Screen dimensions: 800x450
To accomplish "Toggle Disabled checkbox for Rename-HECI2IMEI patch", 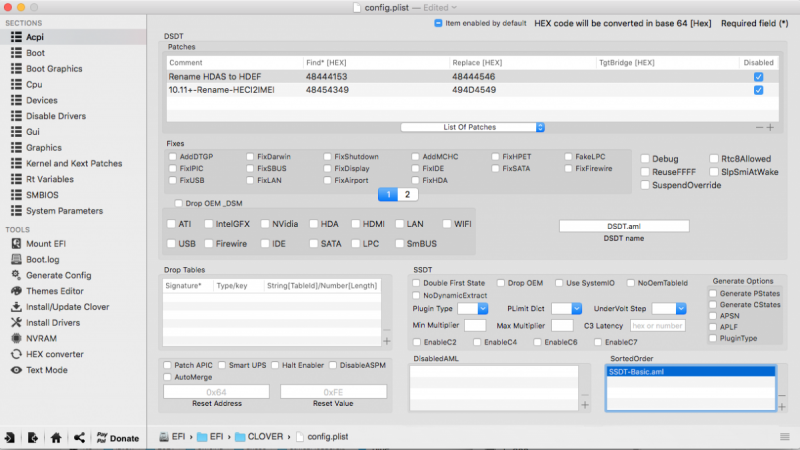I will click(x=759, y=90).
